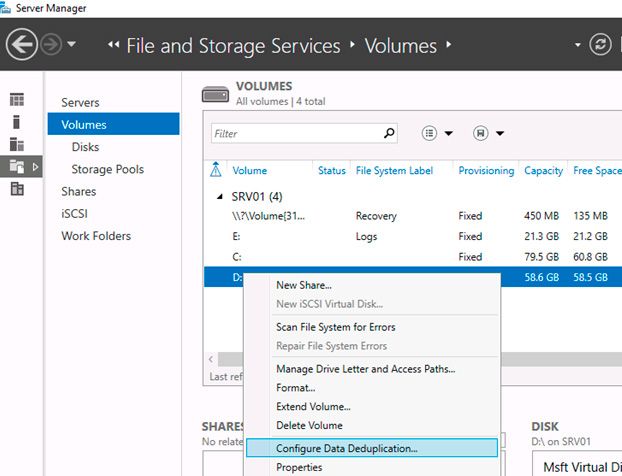Screen dimensions: 622x476
Task: Choose Format... from context menu
Action: coord(296,388)
